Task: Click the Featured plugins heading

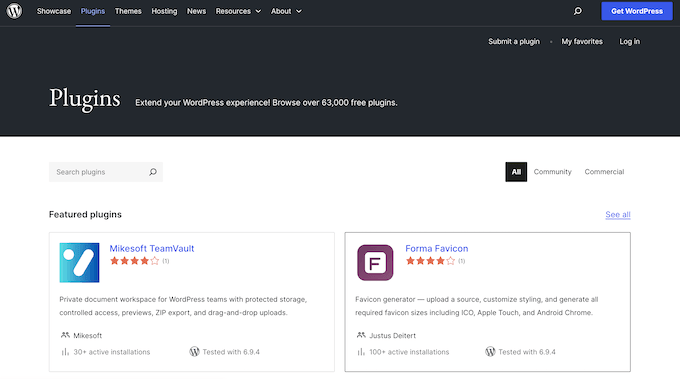Action: click(x=85, y=215)
